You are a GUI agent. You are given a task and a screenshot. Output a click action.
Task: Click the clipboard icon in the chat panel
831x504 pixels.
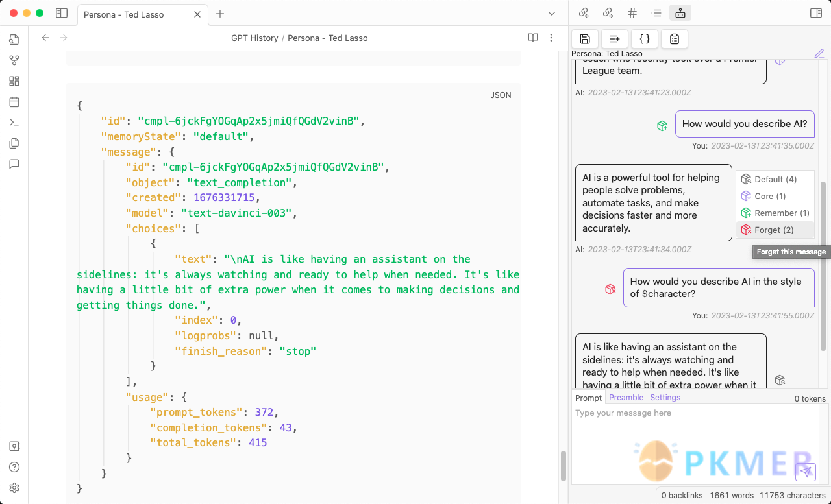tap(674, 39)
